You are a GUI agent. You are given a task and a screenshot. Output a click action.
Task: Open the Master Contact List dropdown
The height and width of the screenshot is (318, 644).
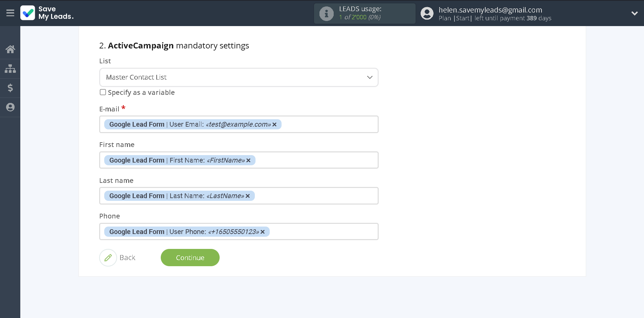239,77
